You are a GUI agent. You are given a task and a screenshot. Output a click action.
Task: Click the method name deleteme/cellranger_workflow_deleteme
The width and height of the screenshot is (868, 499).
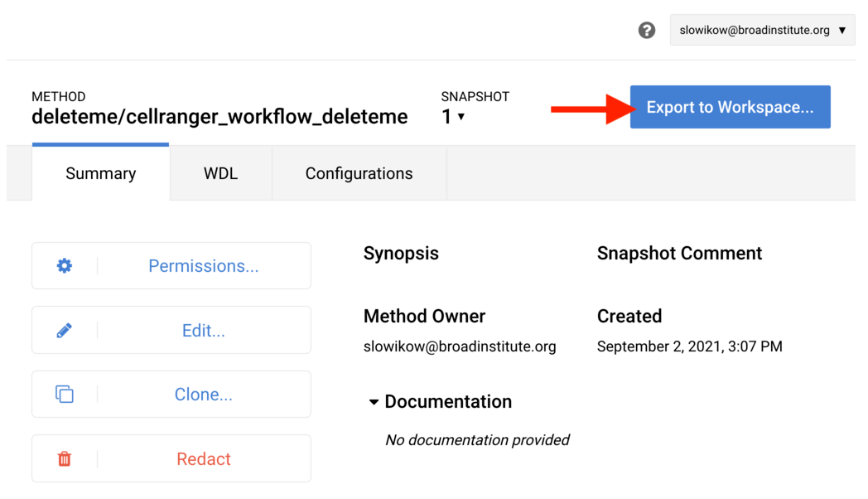point(219,117)
